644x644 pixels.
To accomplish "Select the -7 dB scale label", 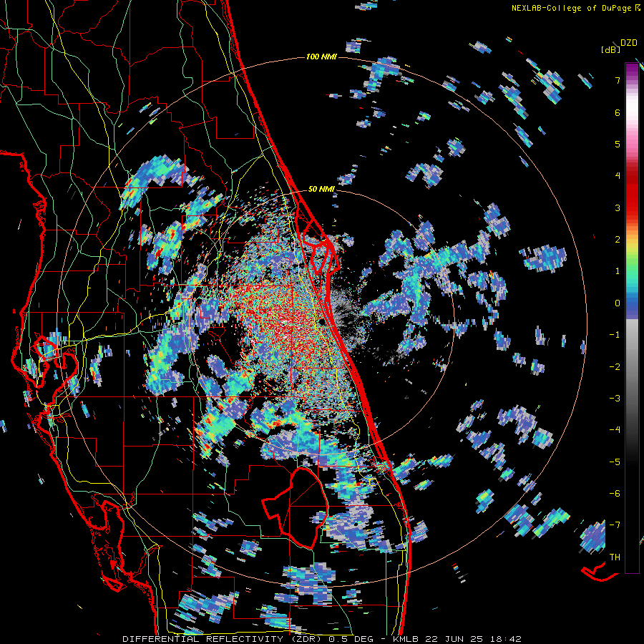I will coord(615,525).
